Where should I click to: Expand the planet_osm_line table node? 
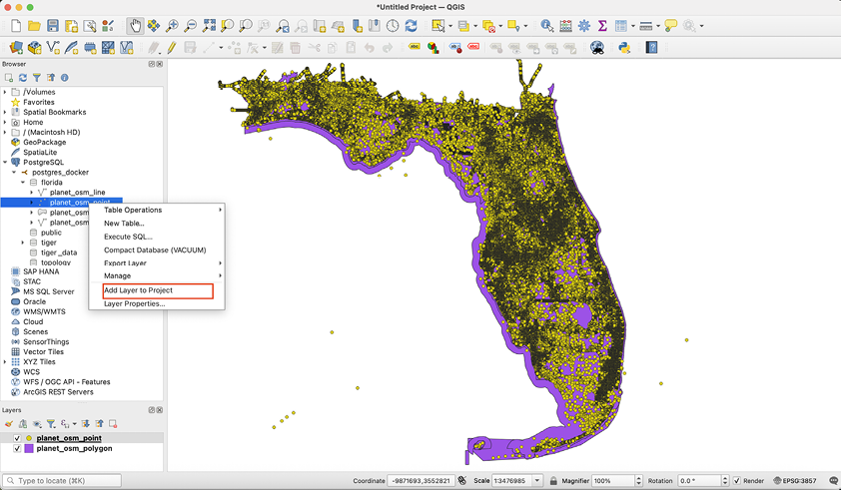click(32, 193)
